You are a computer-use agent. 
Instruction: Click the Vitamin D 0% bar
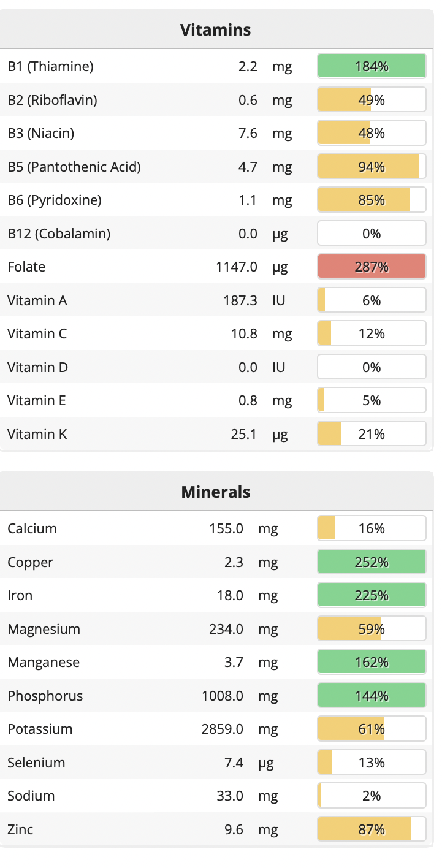point(372,367)
